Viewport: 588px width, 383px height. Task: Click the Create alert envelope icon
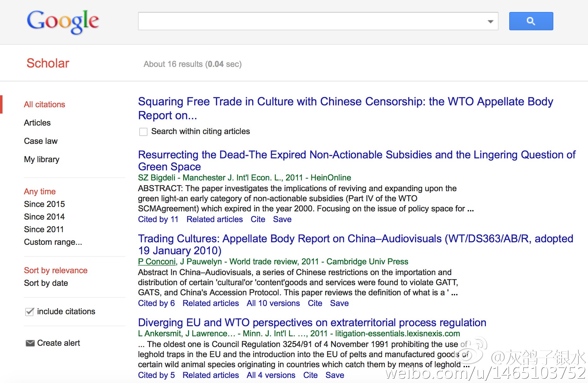pos(30,343)
